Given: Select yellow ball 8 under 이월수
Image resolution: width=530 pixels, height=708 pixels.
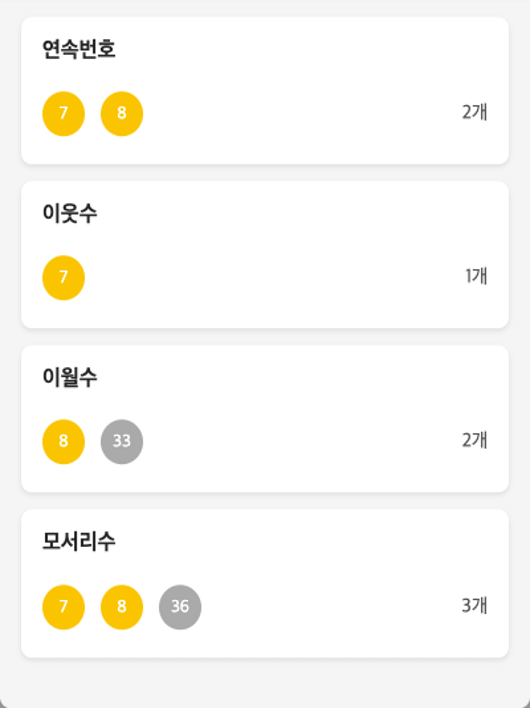Looking at the screenshot, I should (64, 441).
